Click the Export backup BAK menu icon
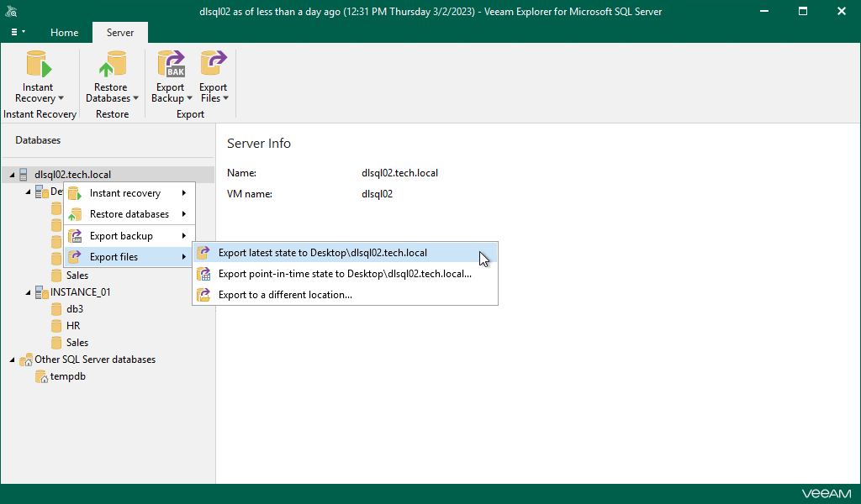861x504 pixels. pos(75,236)
